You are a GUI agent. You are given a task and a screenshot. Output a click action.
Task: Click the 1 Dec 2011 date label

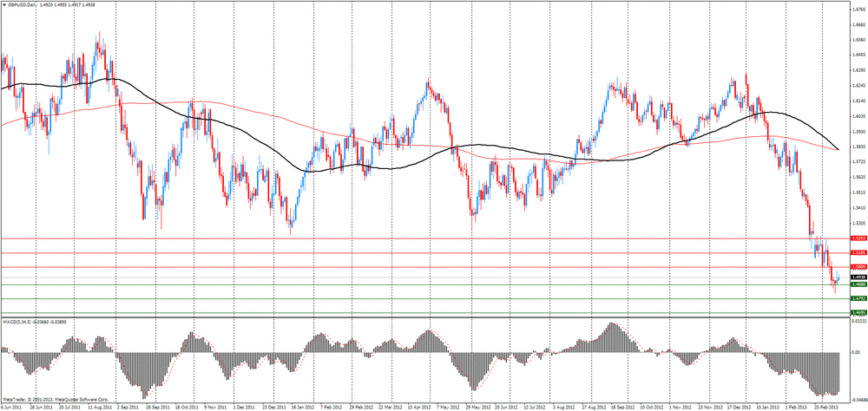[243, 407]
